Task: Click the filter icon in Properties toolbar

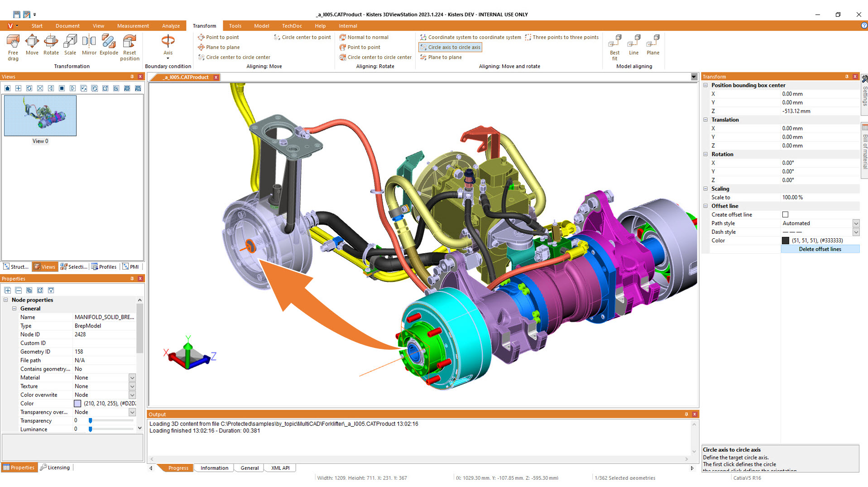Action: [x=51, y=290]
